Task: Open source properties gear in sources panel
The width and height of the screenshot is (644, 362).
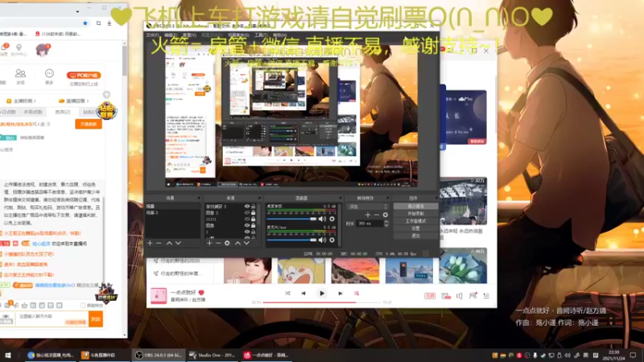Action: point(227,244)
